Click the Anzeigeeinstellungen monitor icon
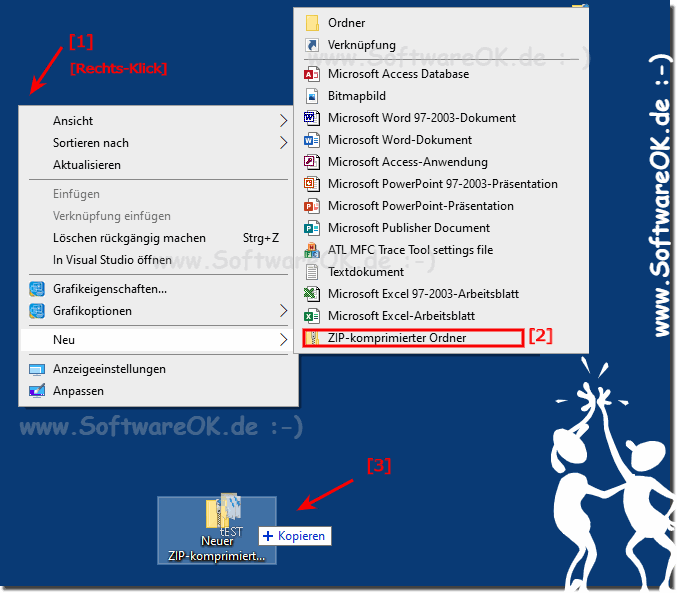Screen dimensions: 677x593 click(37, 369)
